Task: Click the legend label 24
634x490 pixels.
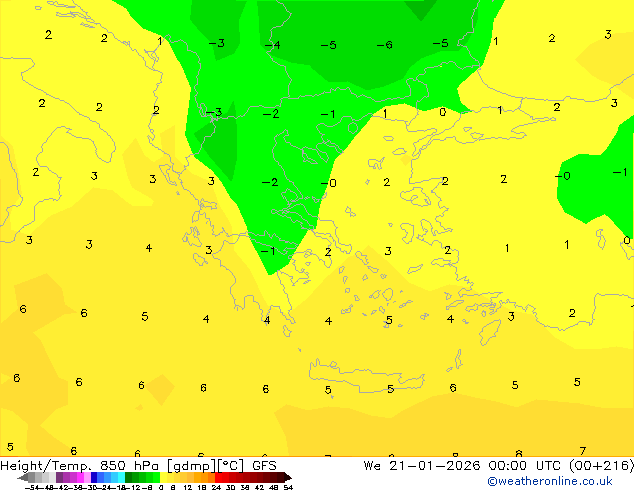Action: pos(216,487)
